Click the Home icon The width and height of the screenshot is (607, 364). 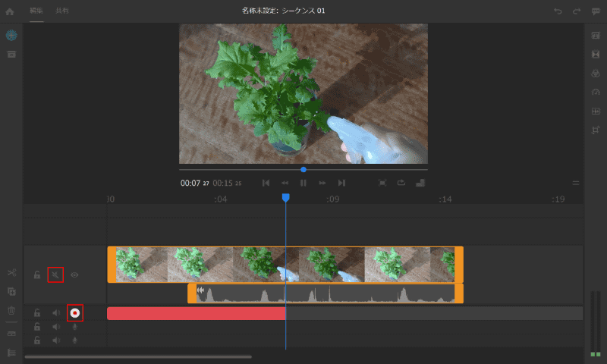tap(10, 11)
